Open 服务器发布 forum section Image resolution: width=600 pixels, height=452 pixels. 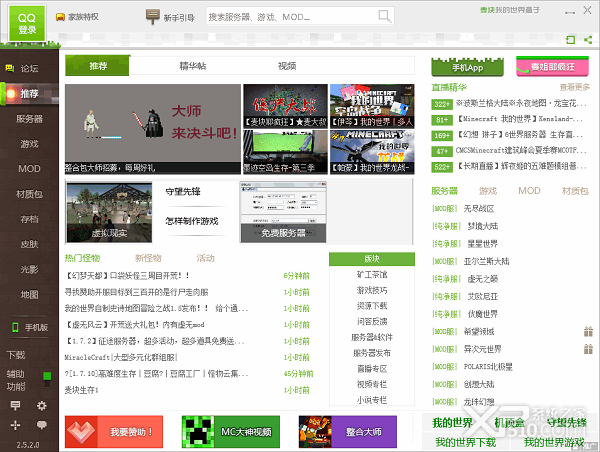click(x=372, y=353)
